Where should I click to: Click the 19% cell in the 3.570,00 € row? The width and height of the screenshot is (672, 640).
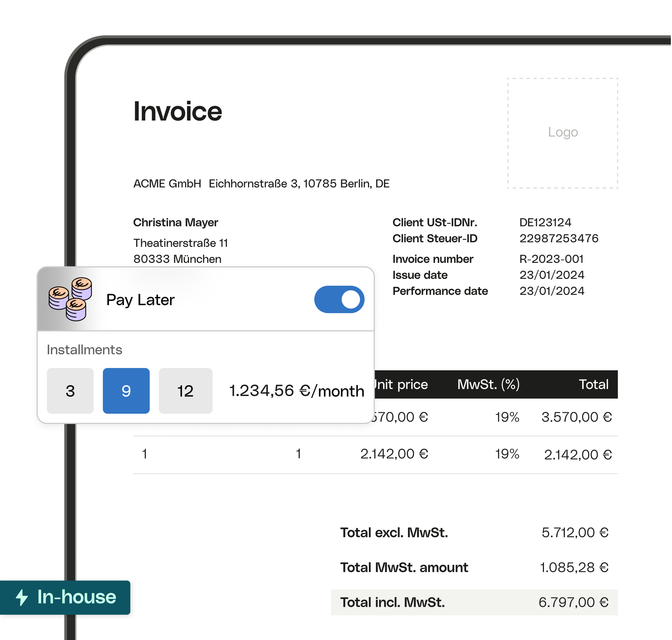(507, 417)
